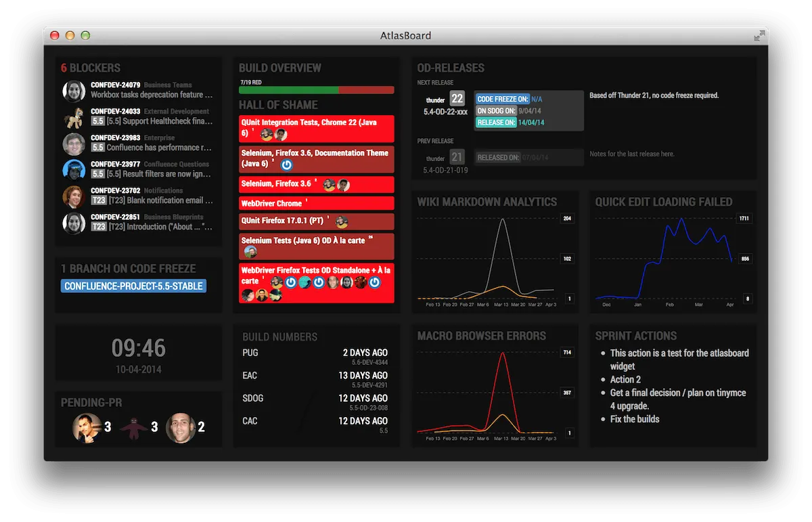Click the 1711 value on Quick Edit chart
The width and height of the screenshot is (812, 522).
pyautogui.click(x=744, y=219)
